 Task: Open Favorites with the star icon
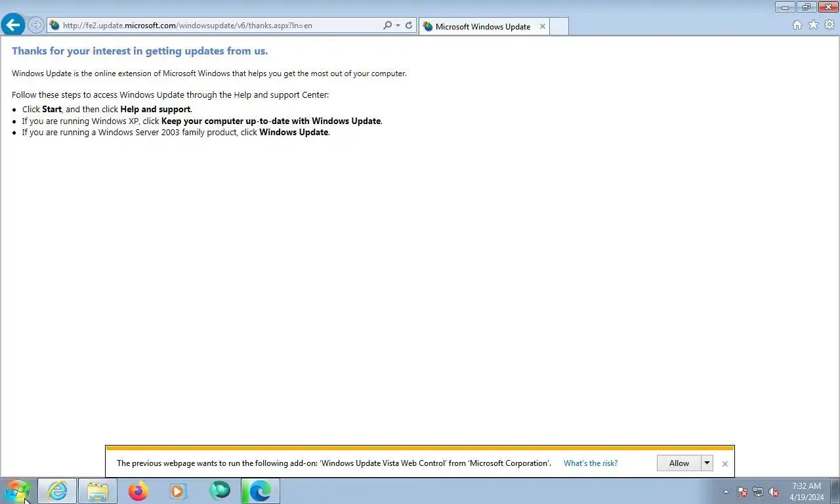click(x=813, y=25)
